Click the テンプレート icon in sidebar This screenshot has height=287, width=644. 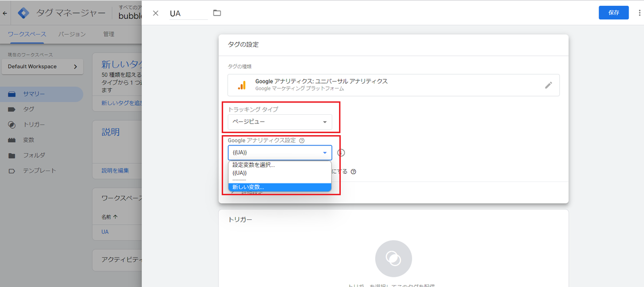tap(12, 171)
